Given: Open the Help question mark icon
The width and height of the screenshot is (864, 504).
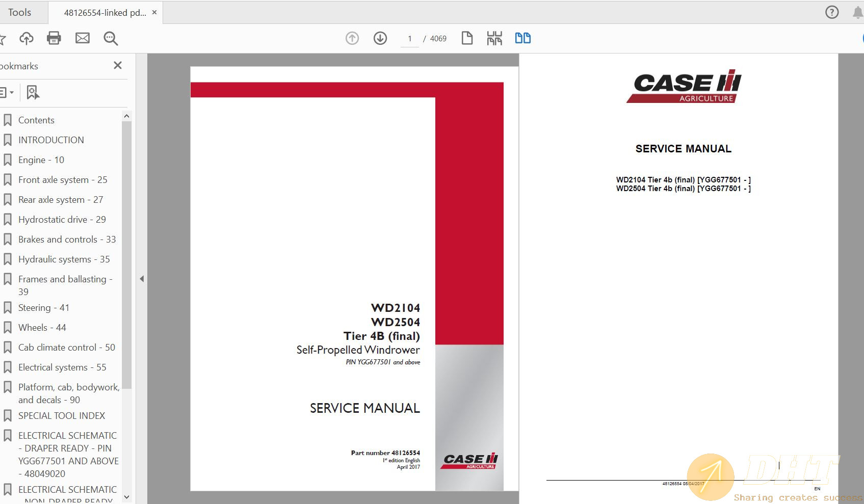Looking at the screenshot, I should [x=832, y=12].
